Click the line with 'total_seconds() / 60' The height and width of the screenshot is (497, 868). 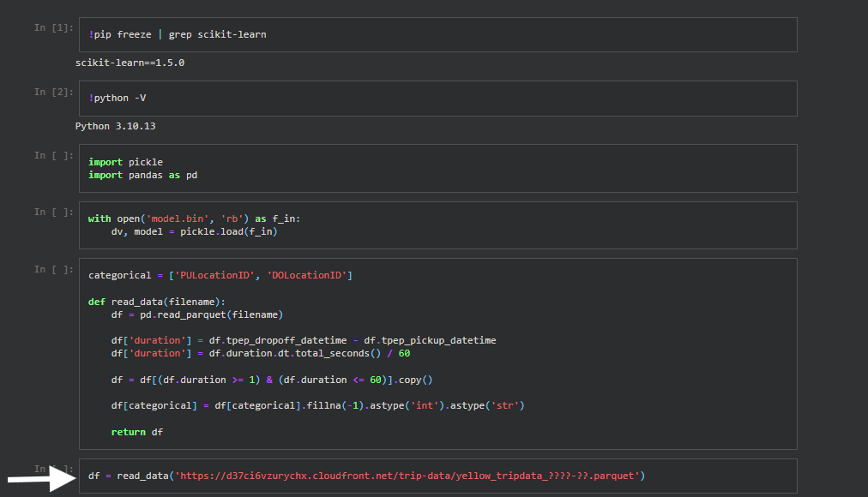pos(261,353)
